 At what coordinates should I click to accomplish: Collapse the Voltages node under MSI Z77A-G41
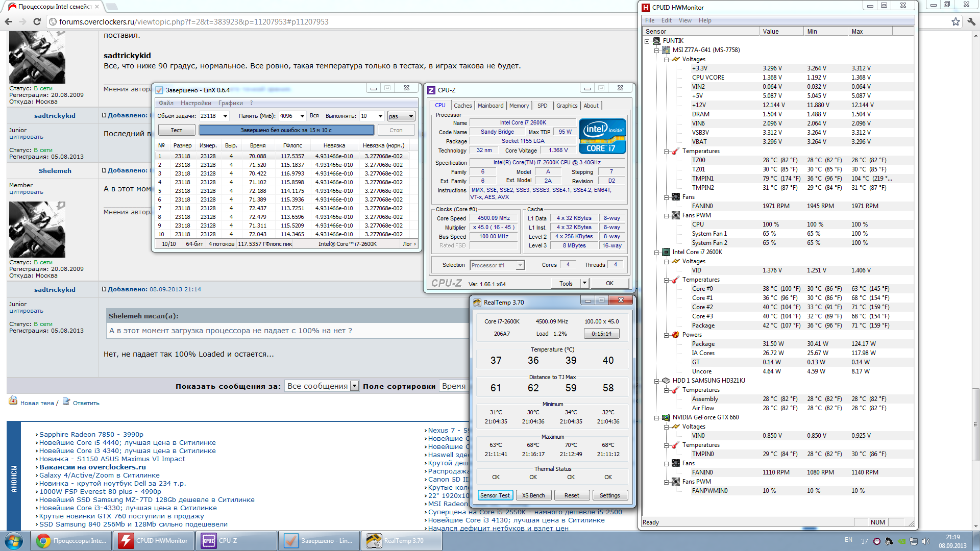tap(667, 60)
